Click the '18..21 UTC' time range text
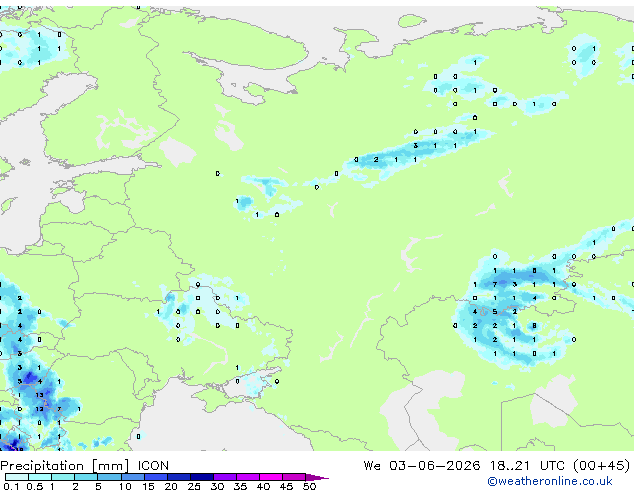 click(x=529, y=466)
